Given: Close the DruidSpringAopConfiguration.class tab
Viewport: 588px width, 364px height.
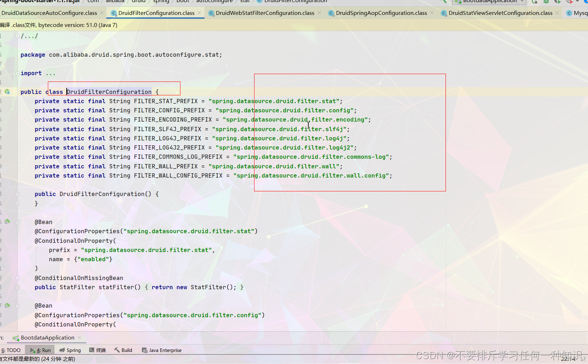Looking at the screenshot, I should 432,13.
